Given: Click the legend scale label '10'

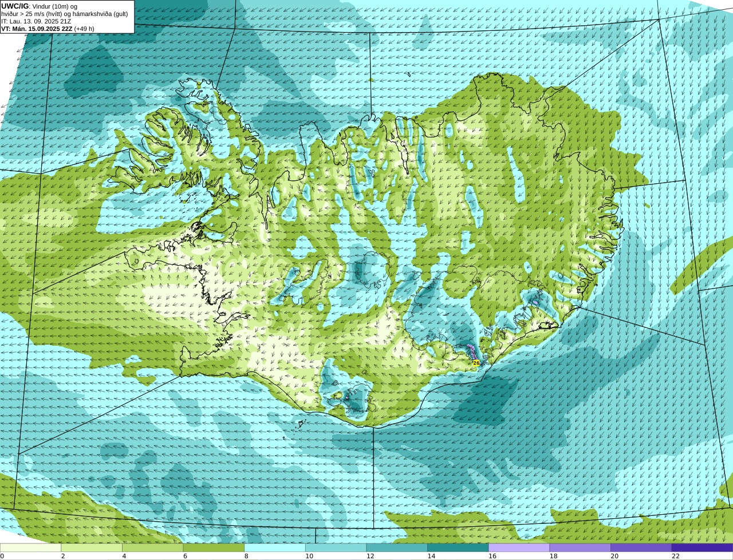Looking at the screenshot, I should (309, 556).
